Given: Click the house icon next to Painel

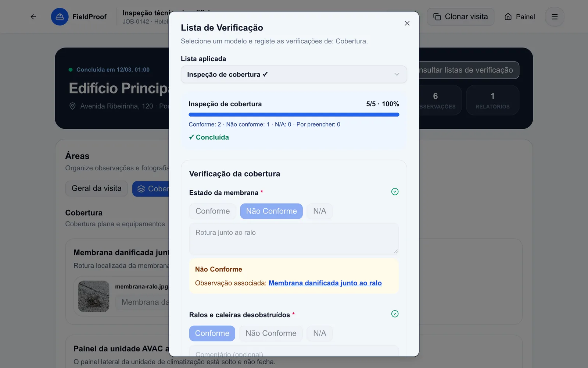Looking at the screenshot, I should [508, 17].
